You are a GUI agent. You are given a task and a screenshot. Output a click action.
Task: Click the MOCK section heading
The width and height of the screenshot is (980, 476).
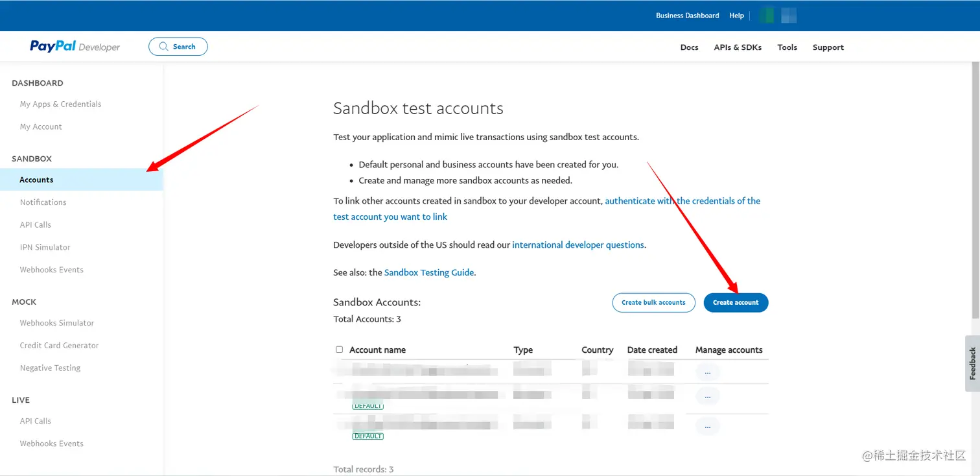tap(24, 302)
